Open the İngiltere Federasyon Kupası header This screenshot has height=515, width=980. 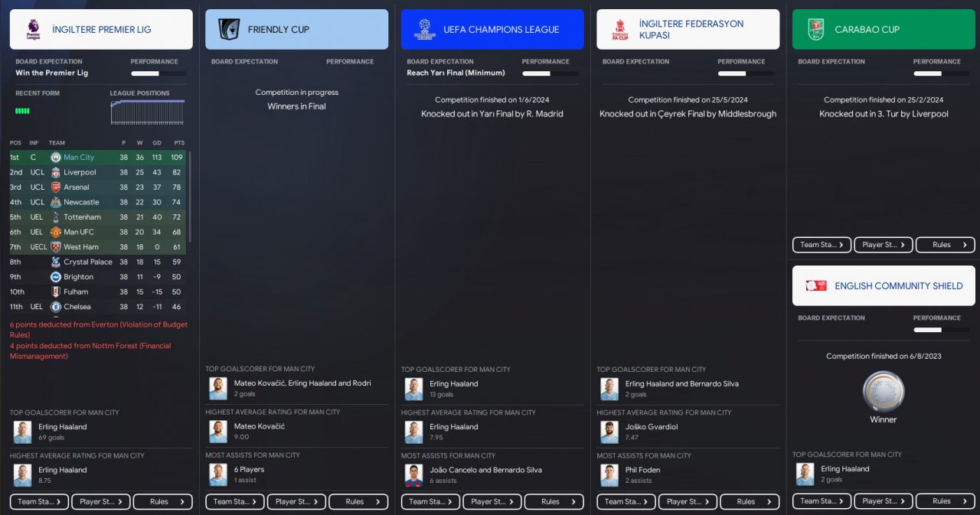coord(688,29)
